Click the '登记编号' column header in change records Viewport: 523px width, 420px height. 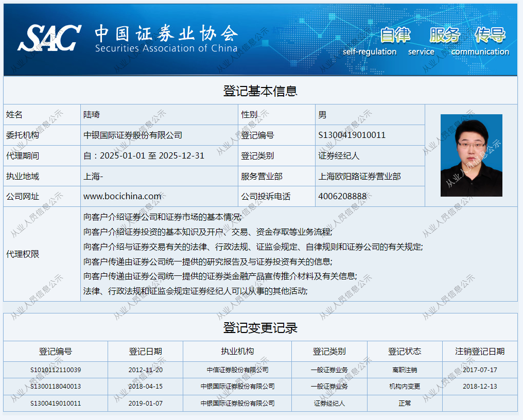tap(56, 352)
